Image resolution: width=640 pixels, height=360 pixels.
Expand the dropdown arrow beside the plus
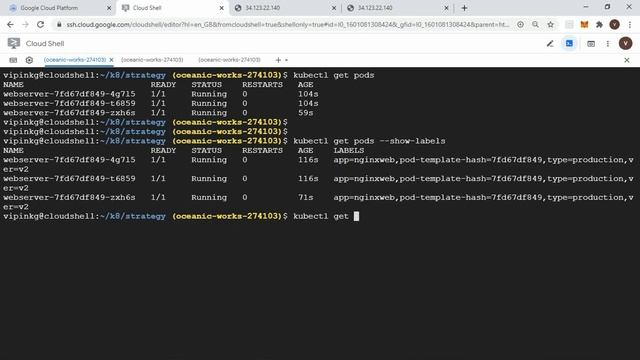[286, 60]
